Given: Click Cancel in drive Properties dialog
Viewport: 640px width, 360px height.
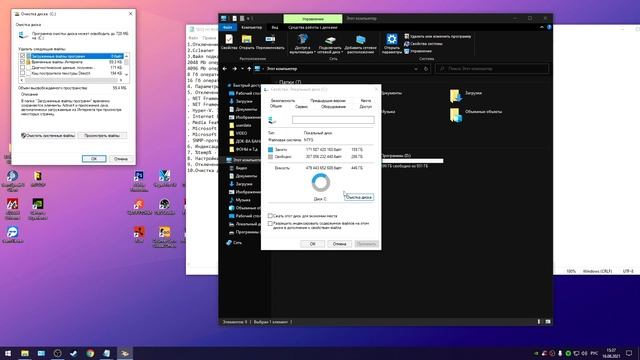Looking at the screenshot, I should (339, 244).
